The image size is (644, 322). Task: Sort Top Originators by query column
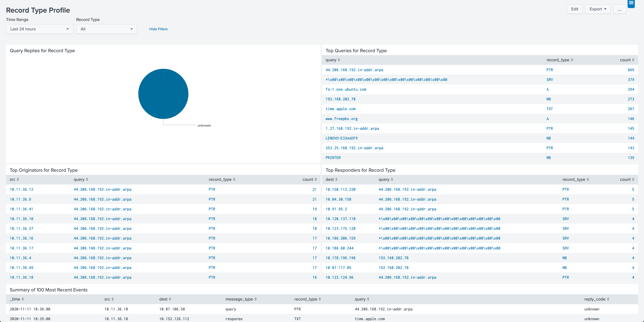click(x=81, y=180)
